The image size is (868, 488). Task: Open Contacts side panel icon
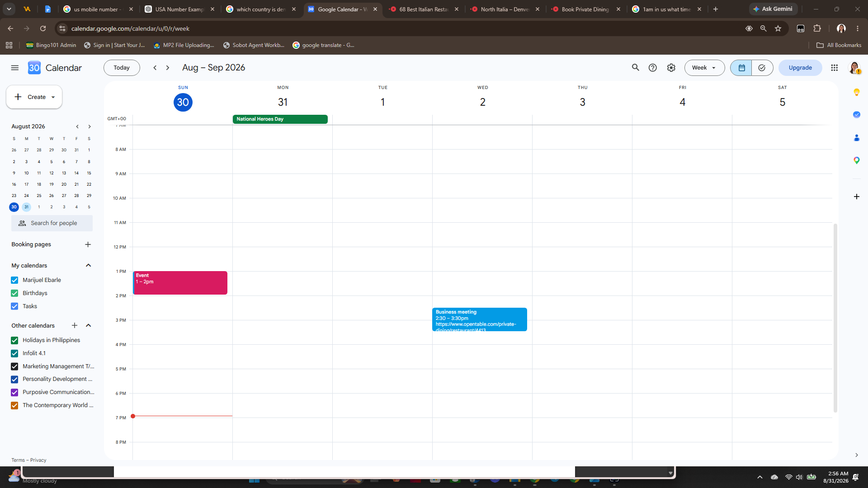[x=856, y=138]
